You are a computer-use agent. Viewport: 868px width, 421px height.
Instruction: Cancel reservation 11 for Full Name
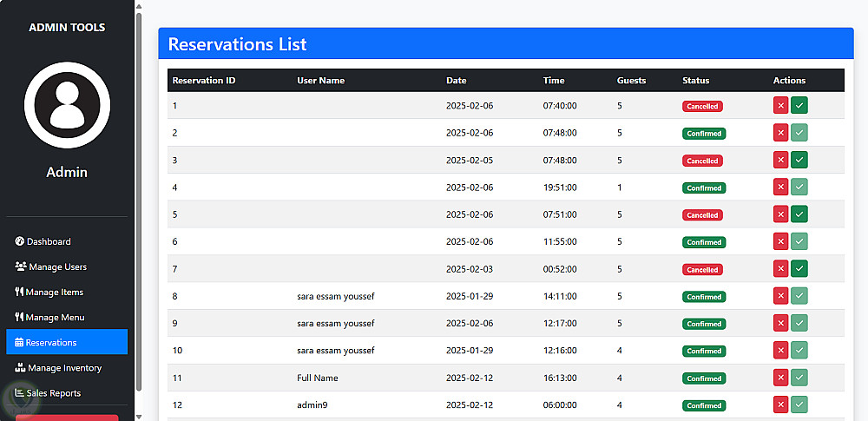[780, 378]
